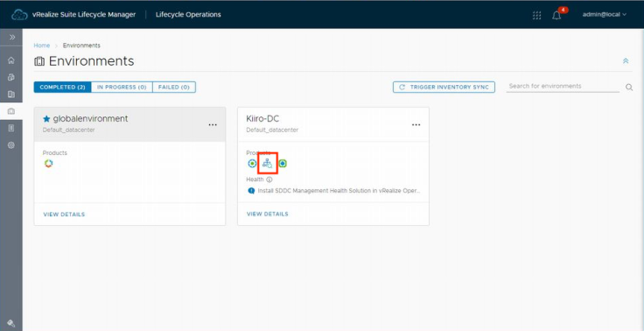Collapse header using double up chevron

pos(626,60)
